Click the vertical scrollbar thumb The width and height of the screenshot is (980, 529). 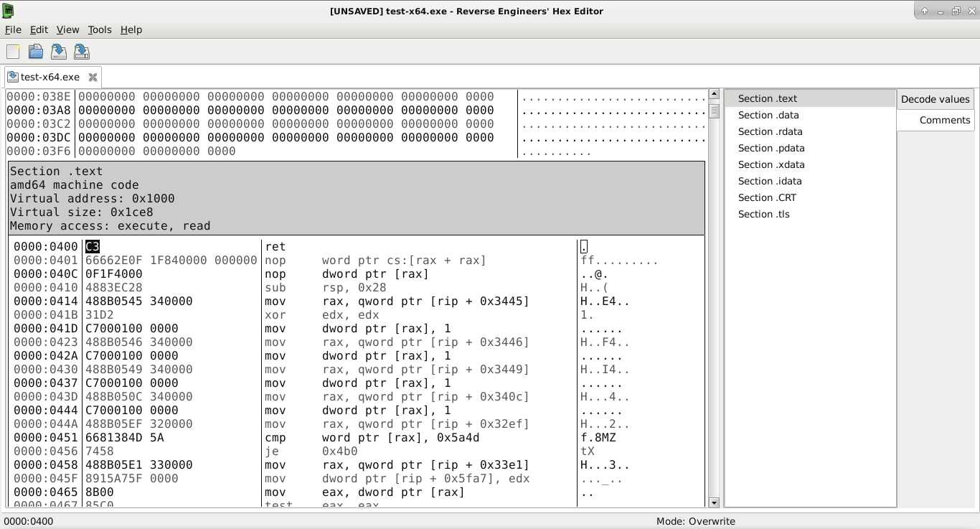click(x=714, y=111)
